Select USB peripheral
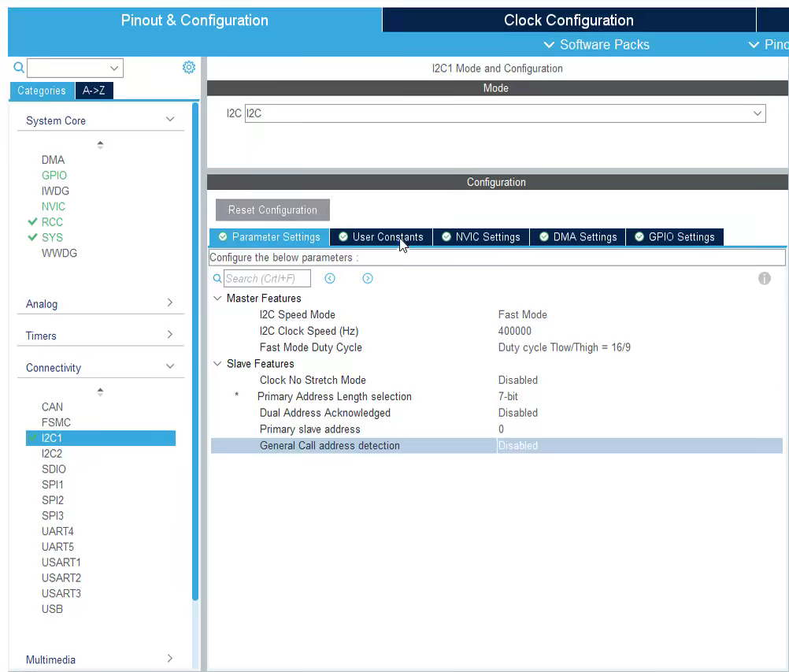Viewport: 789px width, 672px height. coord(52,609)
